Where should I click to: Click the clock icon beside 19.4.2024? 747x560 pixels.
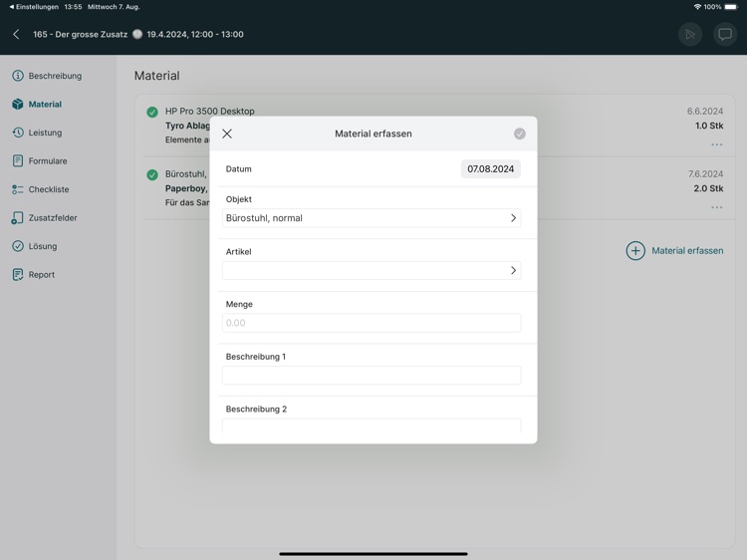pyautogui.click(x=137, y=34)
